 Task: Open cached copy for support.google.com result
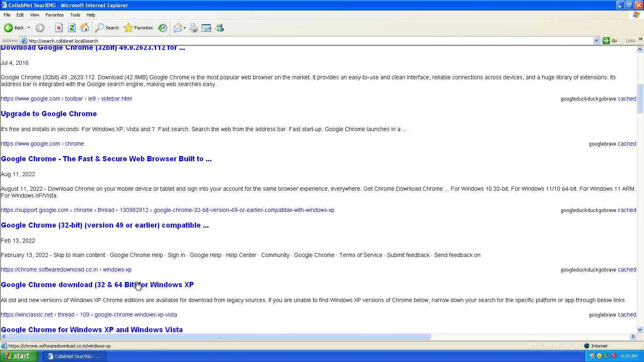(x=627, y=210)
